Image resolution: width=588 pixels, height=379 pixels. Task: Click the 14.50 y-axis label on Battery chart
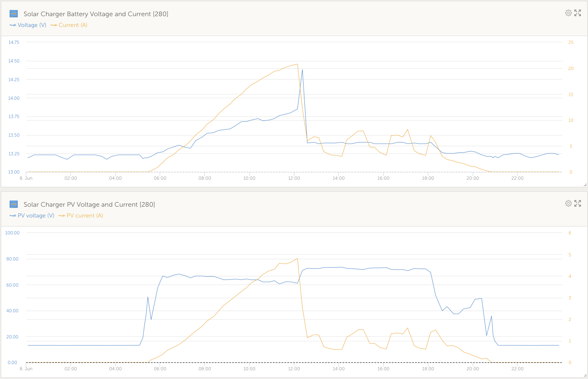click(x=14, y=61)
